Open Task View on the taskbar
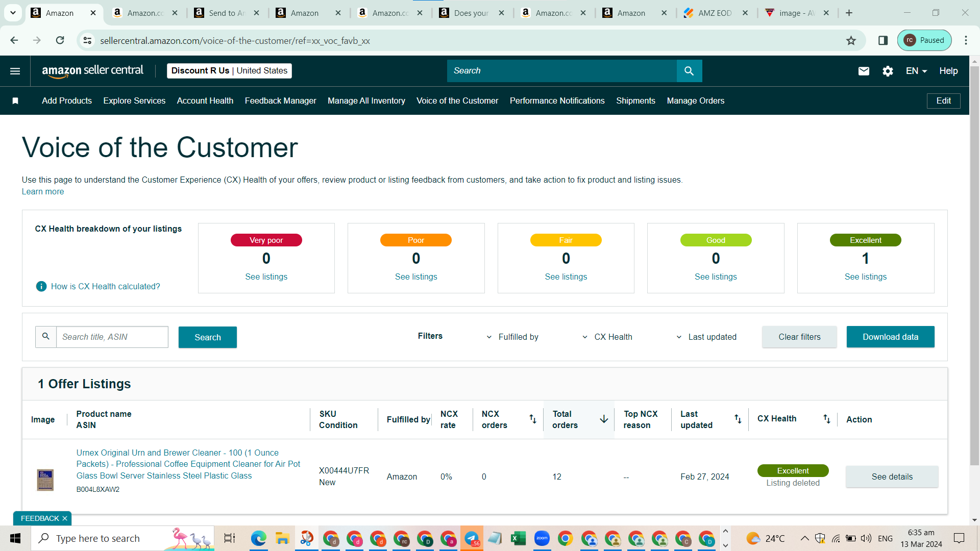980x551 pixels. coord(230,538)
